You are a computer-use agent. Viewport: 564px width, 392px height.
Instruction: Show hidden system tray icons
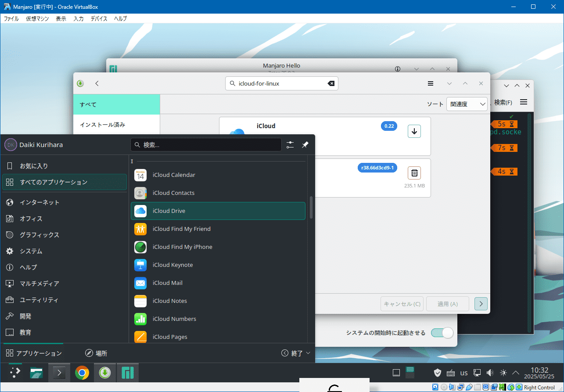pyautogui.click(x=516, y=373)
